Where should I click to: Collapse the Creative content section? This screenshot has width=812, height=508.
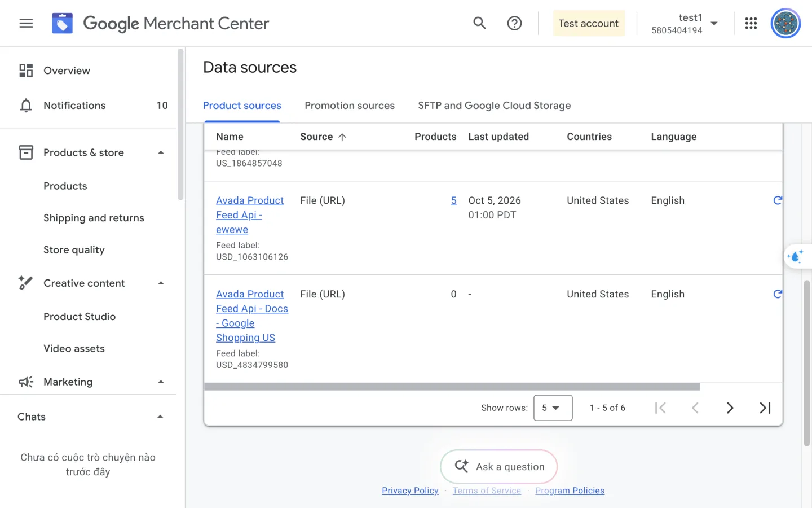tap(161, 283)
